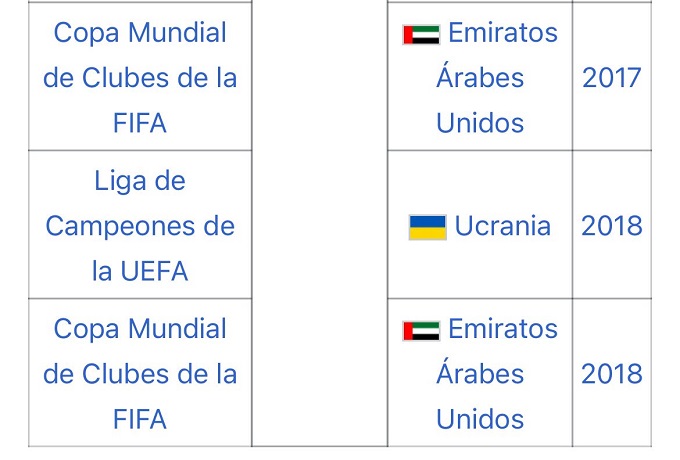Open the 2018 link in the bottom row
Screen dimensions: 680x460
pos(611,374)
